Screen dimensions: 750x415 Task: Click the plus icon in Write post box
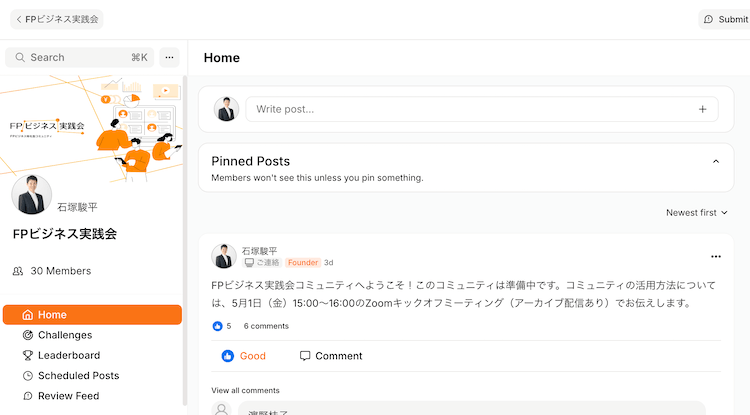click(x=702, y=109)
